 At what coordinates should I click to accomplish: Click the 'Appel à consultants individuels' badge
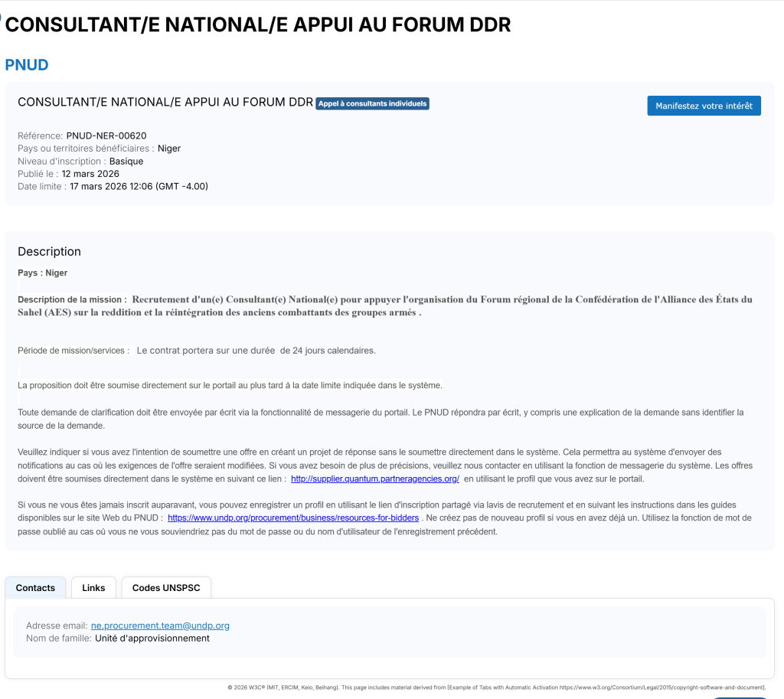(372, 103)
